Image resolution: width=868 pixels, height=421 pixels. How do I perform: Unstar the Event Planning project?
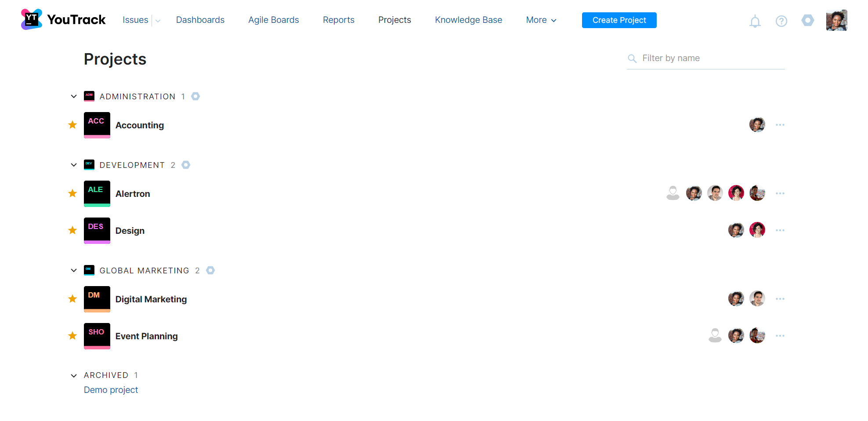point(72,335)
